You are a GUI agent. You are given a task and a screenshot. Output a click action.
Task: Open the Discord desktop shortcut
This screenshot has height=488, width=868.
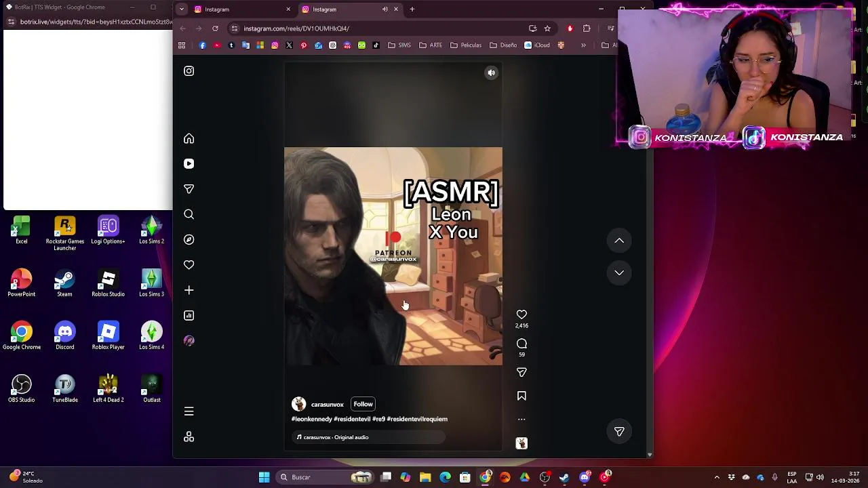(65, 336)
